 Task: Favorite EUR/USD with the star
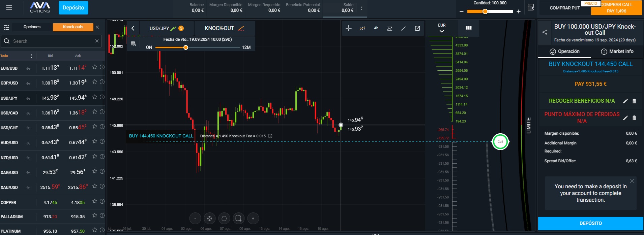coord(95,67)
